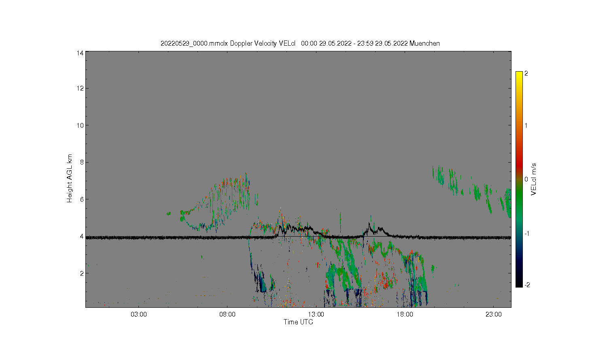Click the '13:00' time axis label

316,315
